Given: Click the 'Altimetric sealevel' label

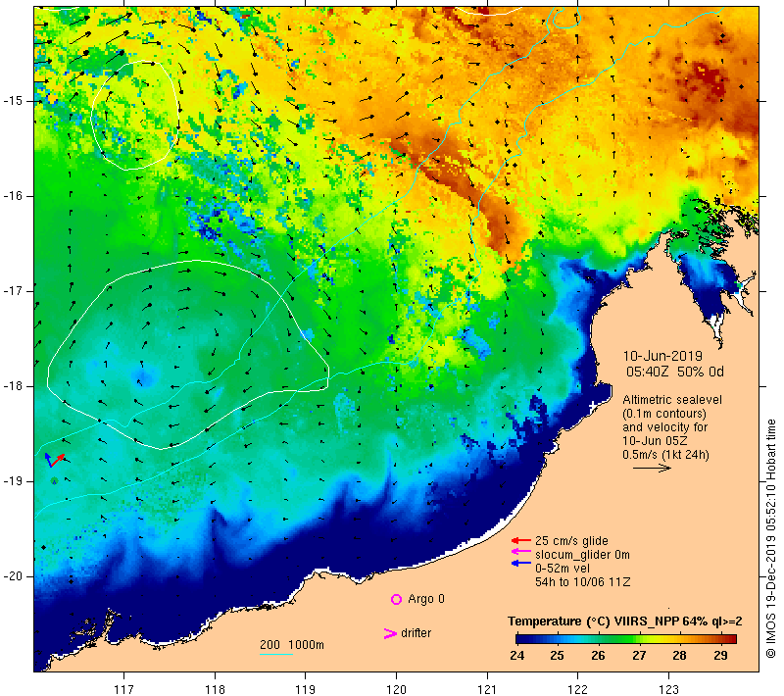Looking at the screenshot, I should pyautogui.click(x=672, y=400).
